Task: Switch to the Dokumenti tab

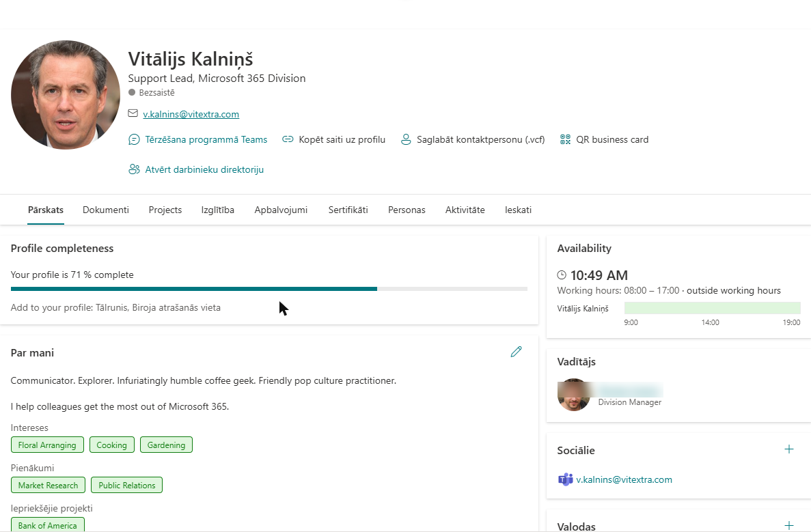Action: coord(106,210)
